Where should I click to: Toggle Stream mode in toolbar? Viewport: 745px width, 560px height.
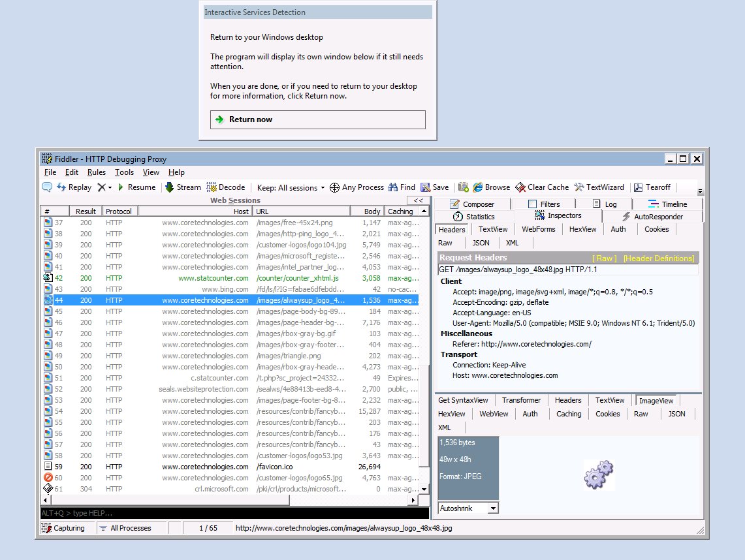pyautogui.click(x=183, y=187)
